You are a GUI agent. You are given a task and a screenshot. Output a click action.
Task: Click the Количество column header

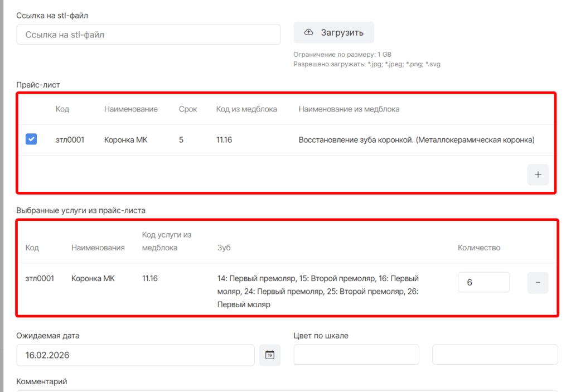click(478, 248)
